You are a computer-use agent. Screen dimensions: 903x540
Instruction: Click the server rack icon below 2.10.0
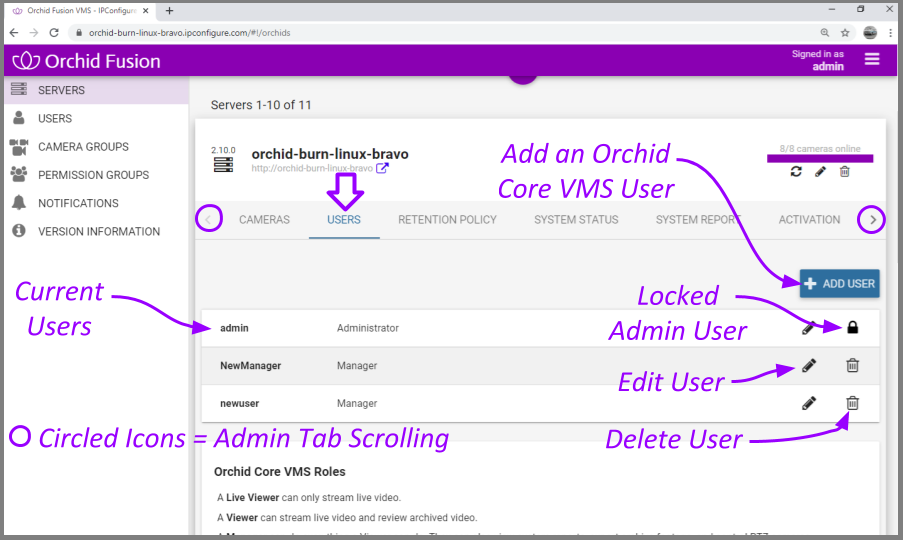pos(223,165)
